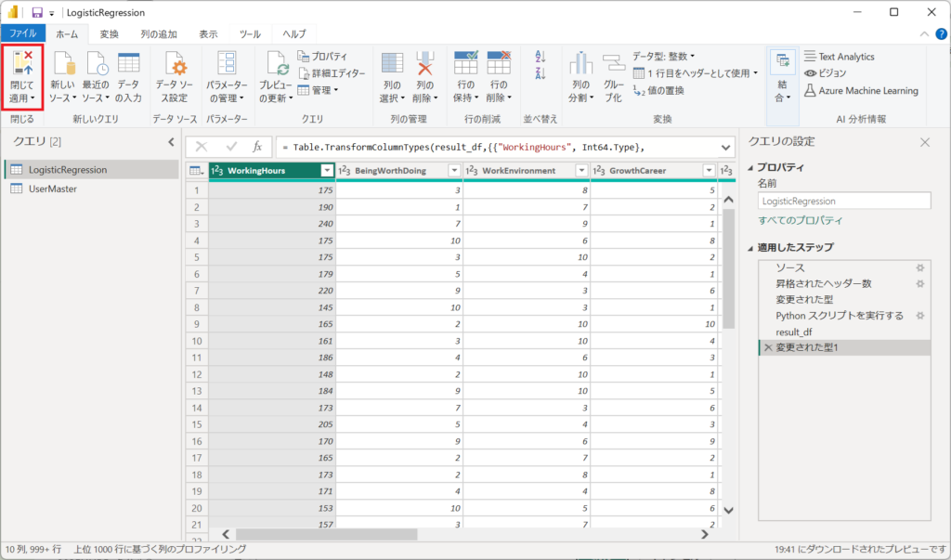Open the WorkEnvironment column filter dropdown

581,171
